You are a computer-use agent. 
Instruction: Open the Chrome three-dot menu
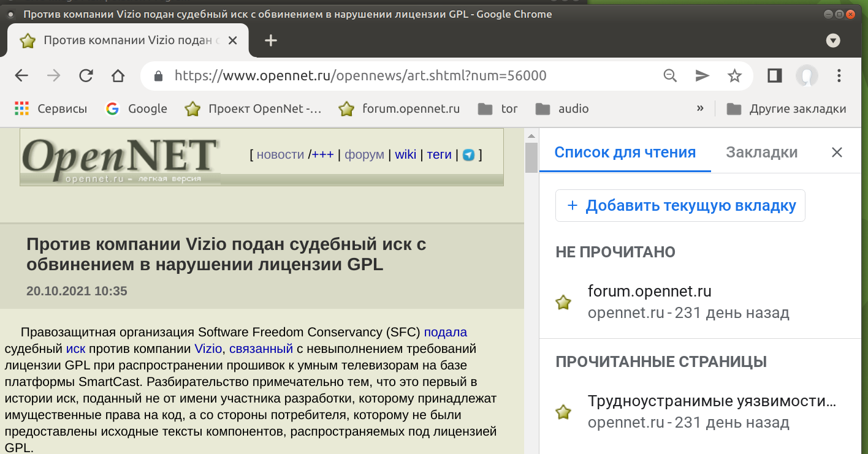(x=839, y=75)
